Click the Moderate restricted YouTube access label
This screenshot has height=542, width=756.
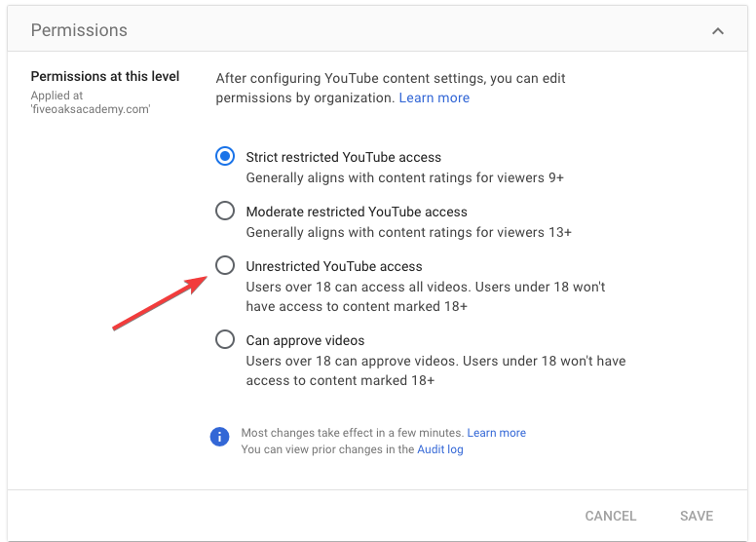[357, 212]
